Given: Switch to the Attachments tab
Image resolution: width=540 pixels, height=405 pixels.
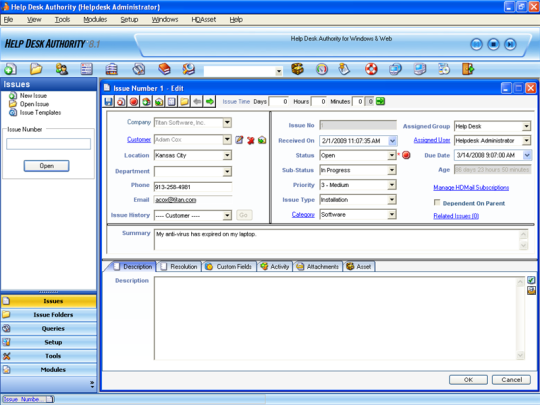Looking at the screenshot, I should [318, 267].
